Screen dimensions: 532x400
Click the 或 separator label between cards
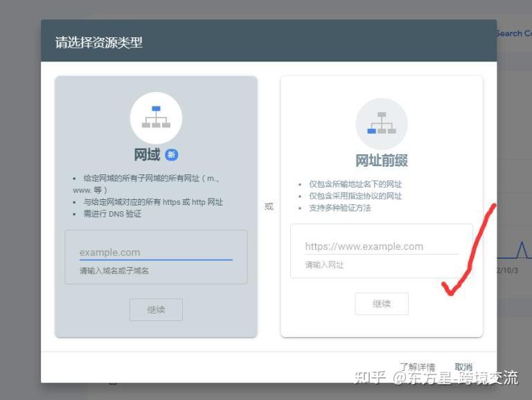269,207
